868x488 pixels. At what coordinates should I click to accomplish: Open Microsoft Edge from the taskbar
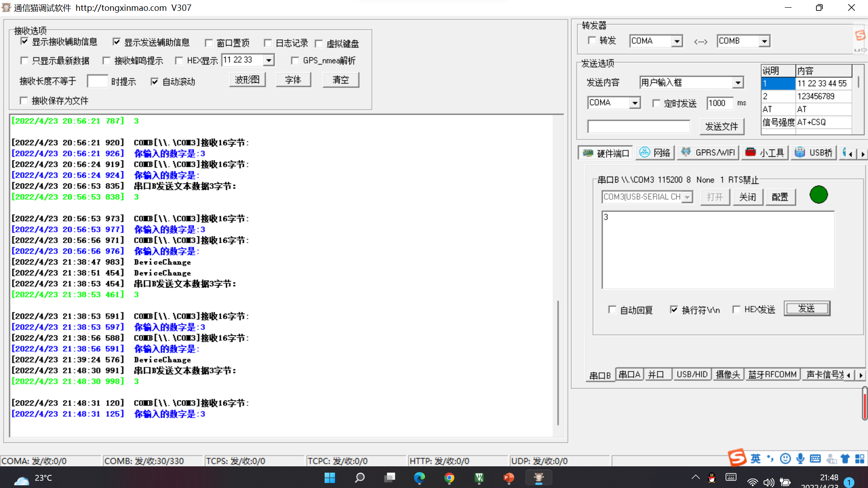[x=420, y=478]
